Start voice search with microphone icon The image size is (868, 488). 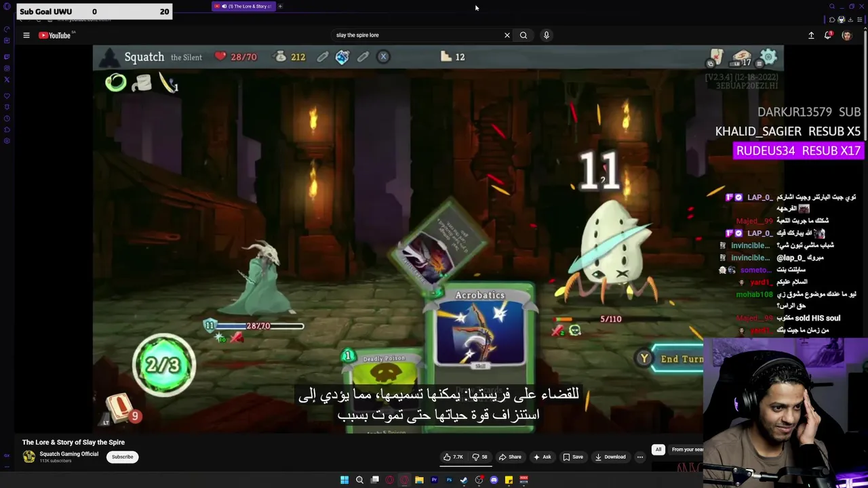tap(546, 35)
